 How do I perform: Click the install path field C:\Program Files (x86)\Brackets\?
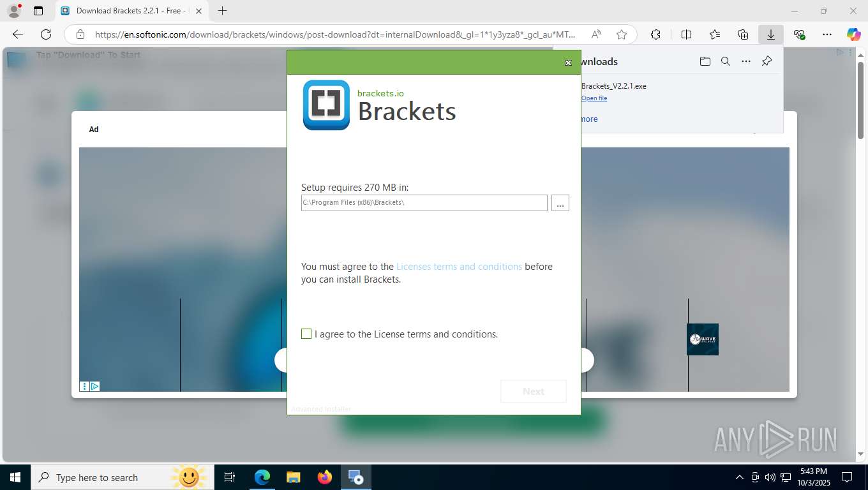tap(424, 203)
